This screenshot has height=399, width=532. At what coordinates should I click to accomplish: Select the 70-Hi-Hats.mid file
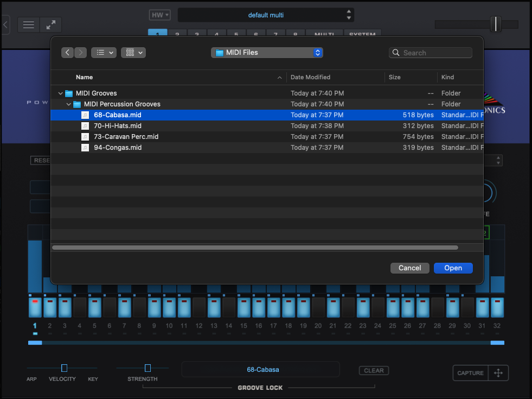point(267,125)
